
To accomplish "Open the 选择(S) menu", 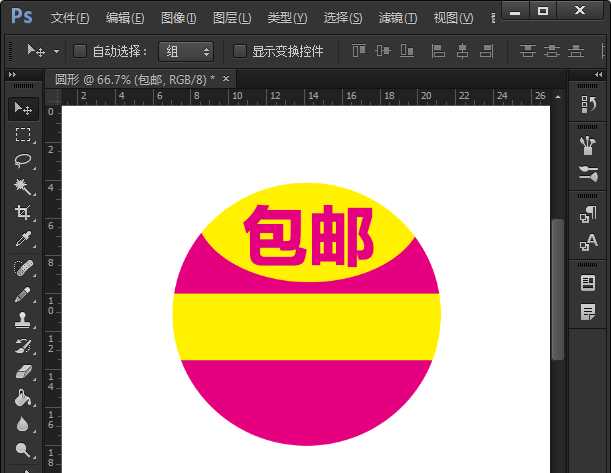I will tap(343, 18).
